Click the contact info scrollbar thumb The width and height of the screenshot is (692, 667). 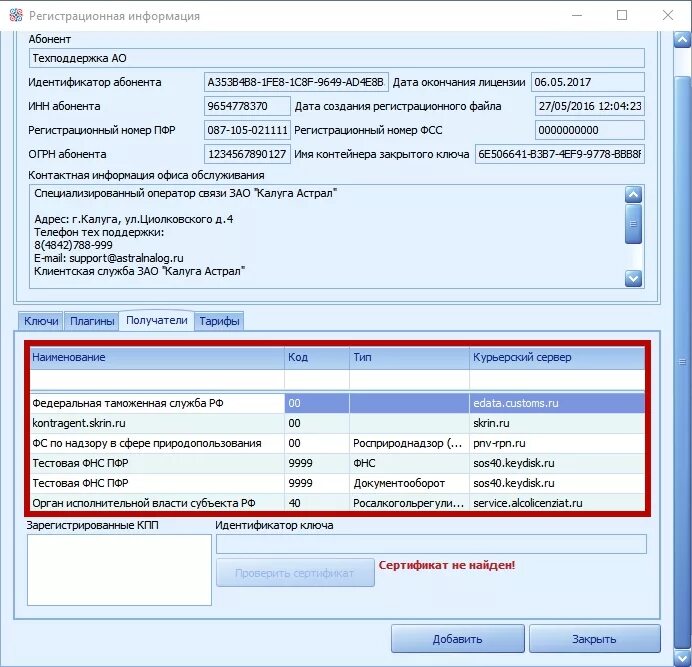[x=633, y=223]
